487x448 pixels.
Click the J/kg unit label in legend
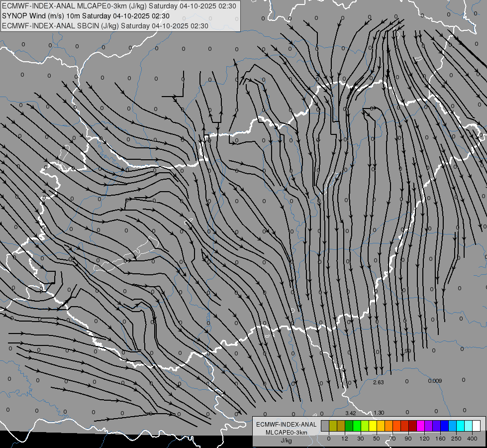[x=286, y=441]
